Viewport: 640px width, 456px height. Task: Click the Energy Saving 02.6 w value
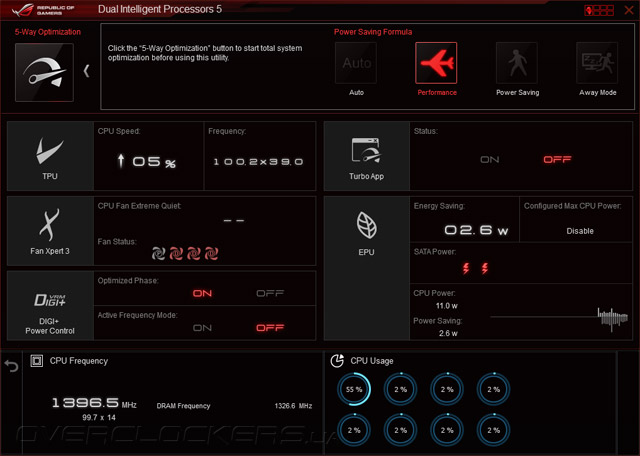coord(476,230)
